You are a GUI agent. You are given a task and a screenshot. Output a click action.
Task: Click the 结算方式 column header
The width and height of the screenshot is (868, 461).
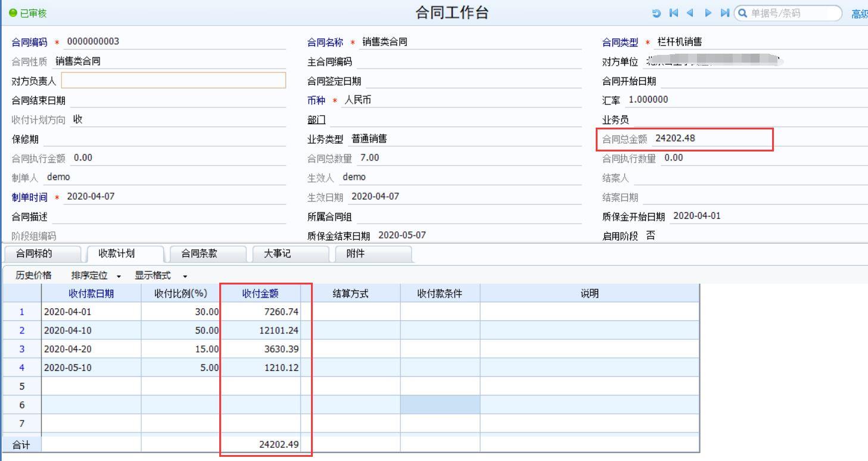(350, 293)
